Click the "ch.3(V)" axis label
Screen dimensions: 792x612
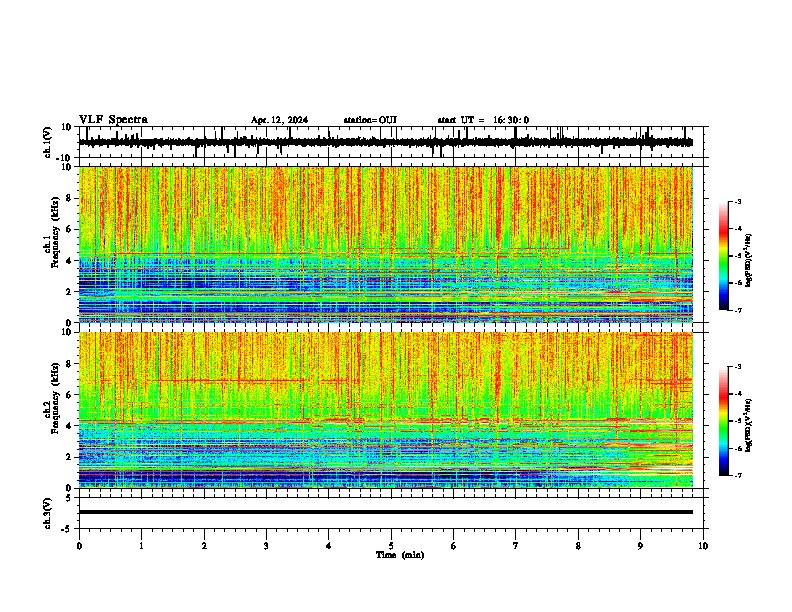pyautogui.click(x=48, y=513)
